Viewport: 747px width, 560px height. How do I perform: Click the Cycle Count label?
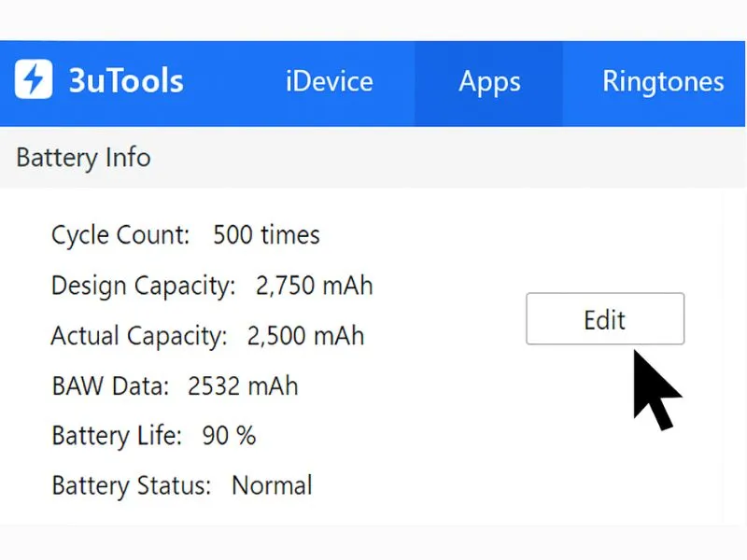120,235
